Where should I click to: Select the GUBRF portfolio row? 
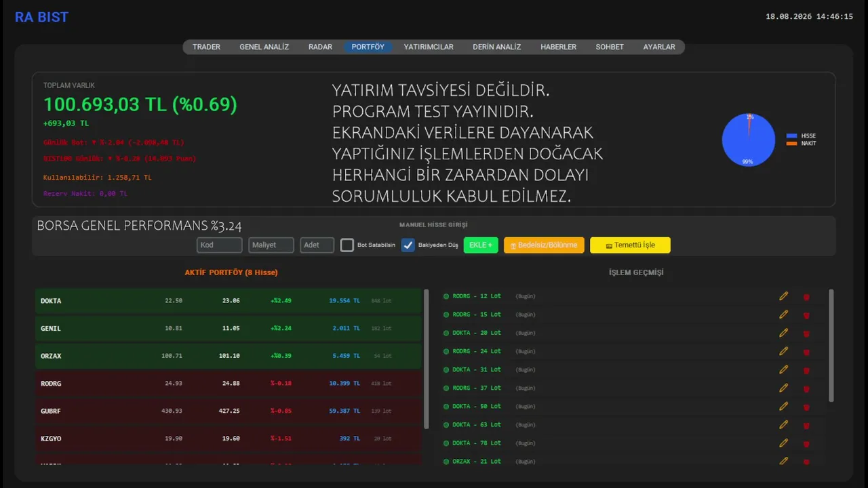click(229, 411)
